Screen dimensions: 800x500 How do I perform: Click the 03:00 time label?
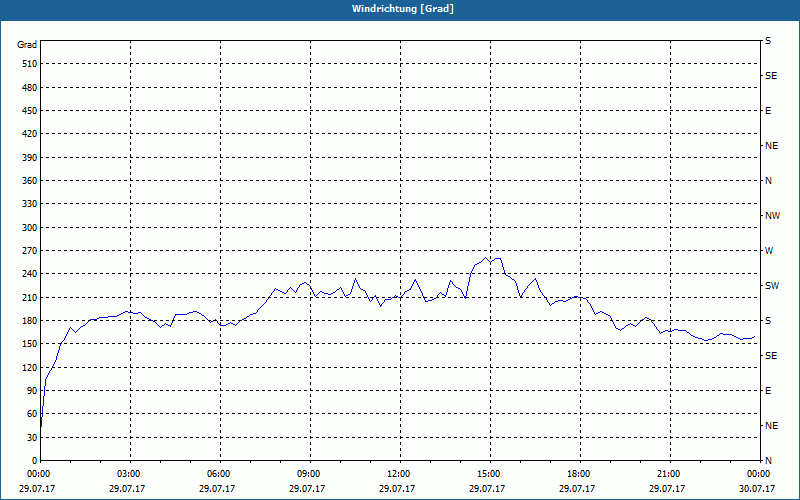pos(131,474)
